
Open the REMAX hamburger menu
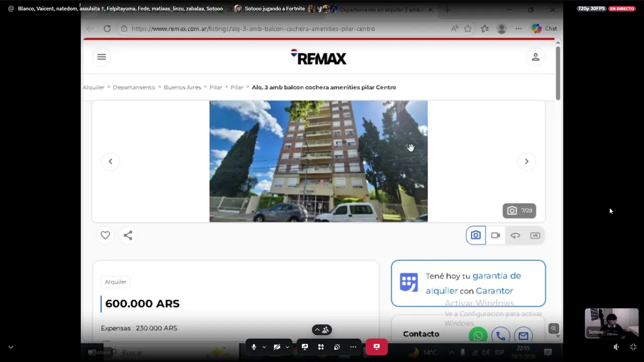pos(102,57)
